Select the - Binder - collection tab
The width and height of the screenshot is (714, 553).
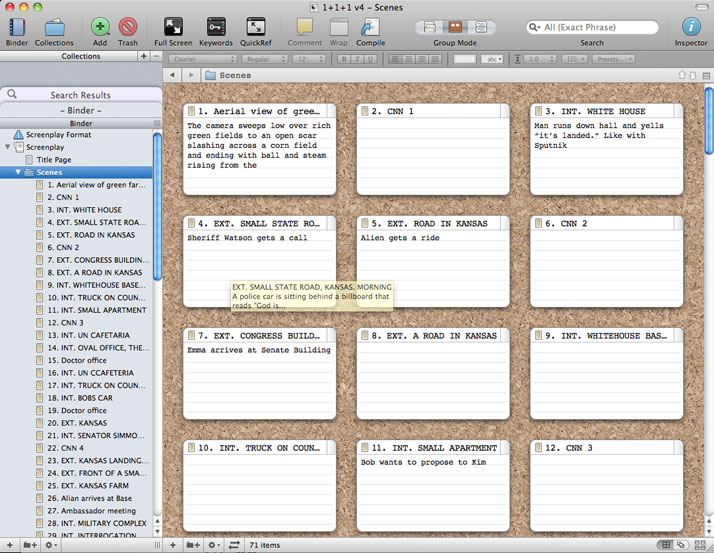[x=81, y=110]
